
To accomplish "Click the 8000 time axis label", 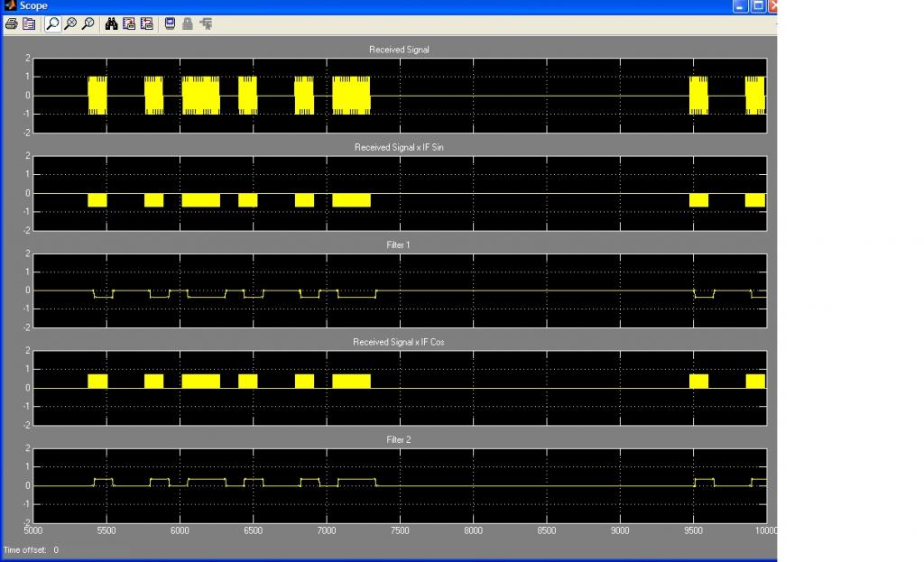I will click(x=473, y=530).
